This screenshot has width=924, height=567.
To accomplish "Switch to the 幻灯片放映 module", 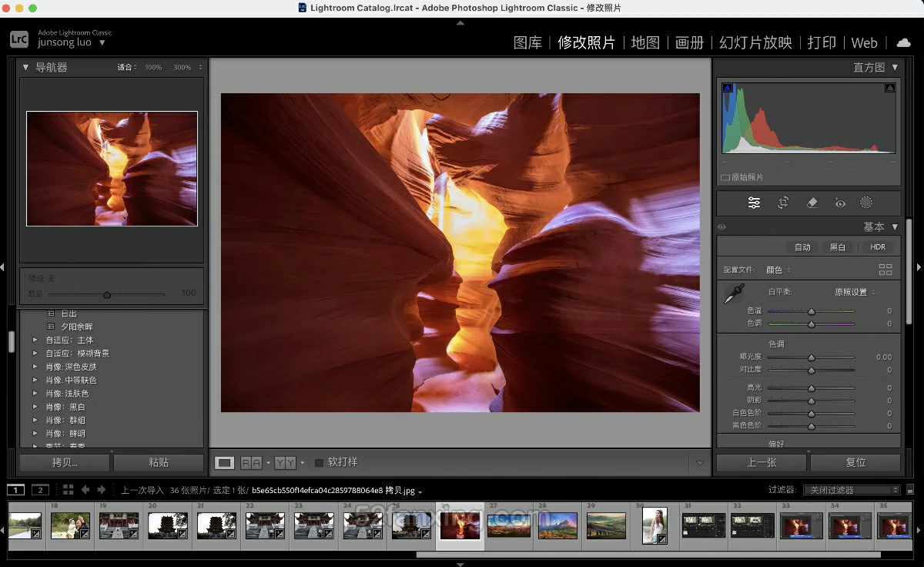I will tap(755, 42).
